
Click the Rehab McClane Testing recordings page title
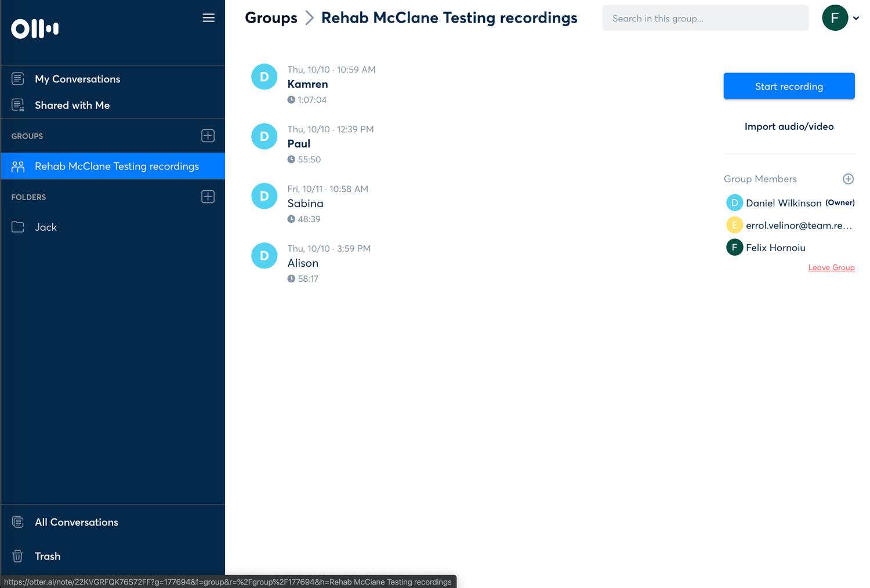(x=449, y=18)
